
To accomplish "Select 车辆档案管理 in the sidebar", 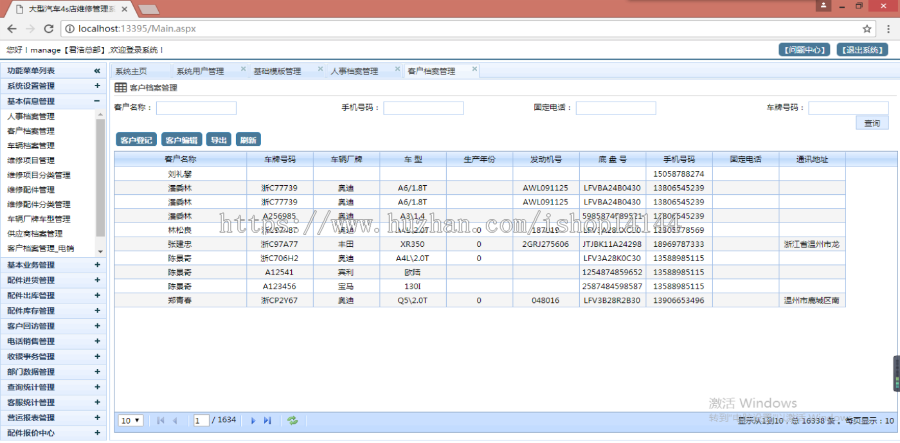I will click(31, 145).
